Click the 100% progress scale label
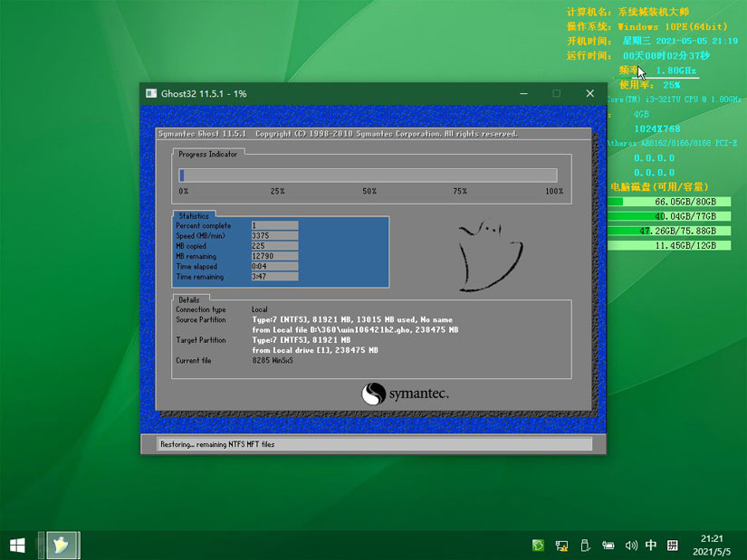This screenshot has height=560, width=747. coord(554,192)
